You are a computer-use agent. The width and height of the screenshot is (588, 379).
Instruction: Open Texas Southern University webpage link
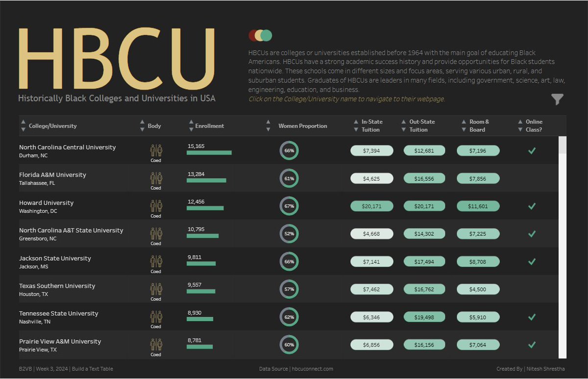click(x=57, y=285)
